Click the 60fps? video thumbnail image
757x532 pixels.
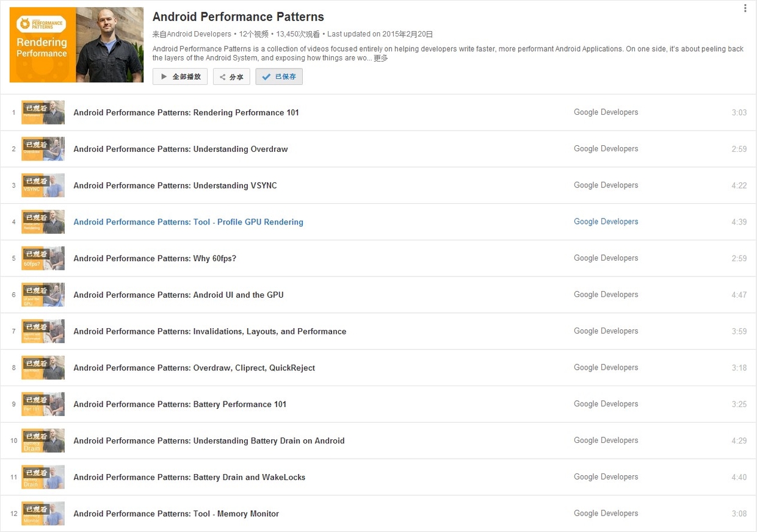(43, 258)
